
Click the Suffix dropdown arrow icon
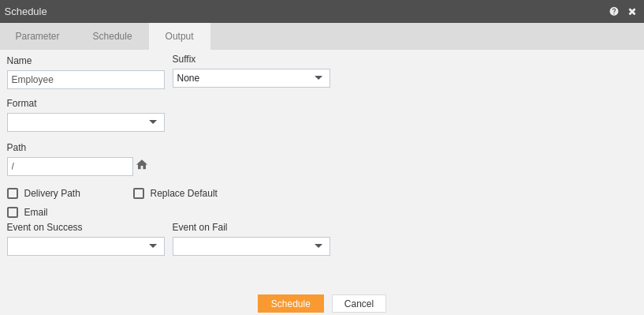pos(318,77)
